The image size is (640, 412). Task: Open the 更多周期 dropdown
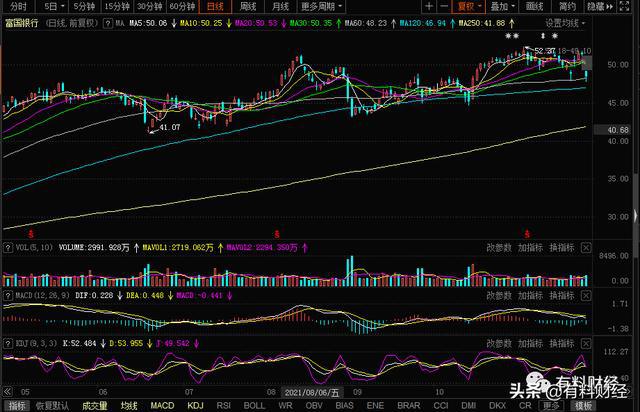pyautogui.click(x=321, y=7)
